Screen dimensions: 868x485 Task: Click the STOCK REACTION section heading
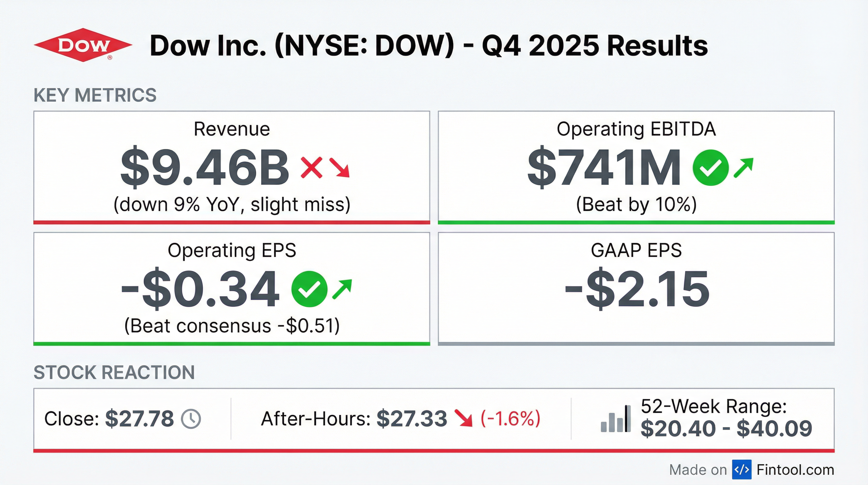[114, 372]
